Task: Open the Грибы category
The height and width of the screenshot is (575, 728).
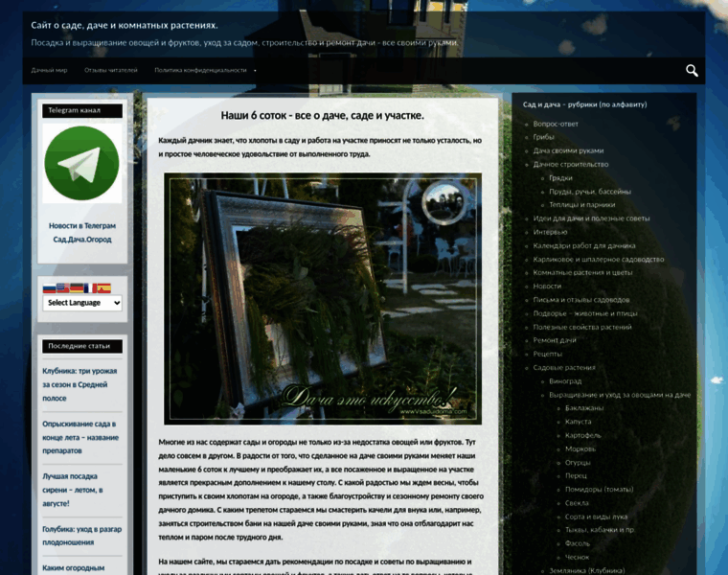Action: point(544,137)
